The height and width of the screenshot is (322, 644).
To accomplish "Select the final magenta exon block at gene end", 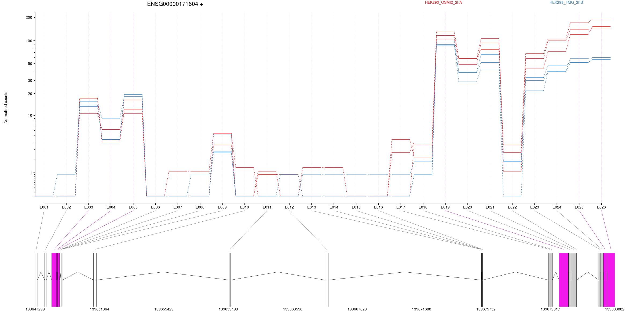I will pos(611,280).
